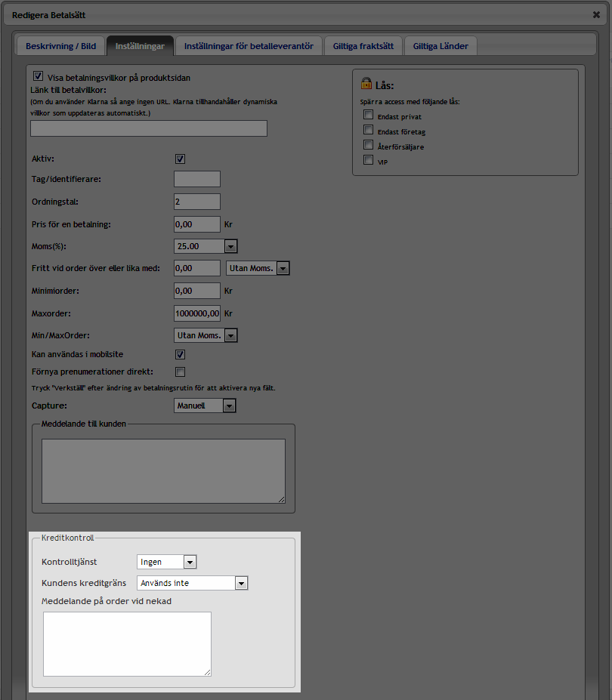Uncheck Visa betalningsvillkor på produktsidan
The width and height of the screenshot is (612, 700).
[x=38, y=76]
